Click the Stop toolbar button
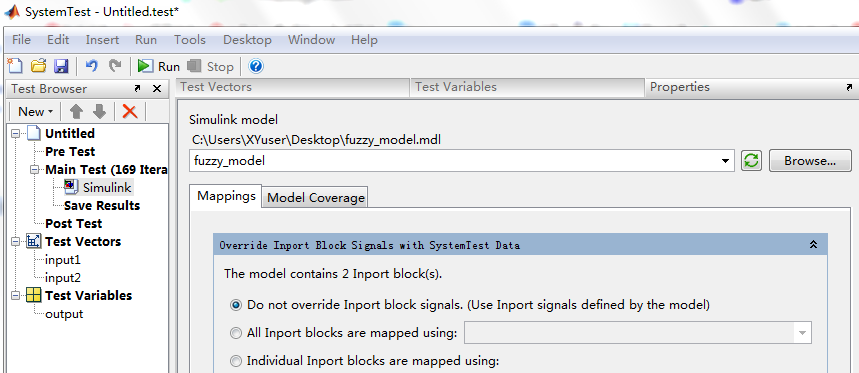 click(x=210, y=66)
